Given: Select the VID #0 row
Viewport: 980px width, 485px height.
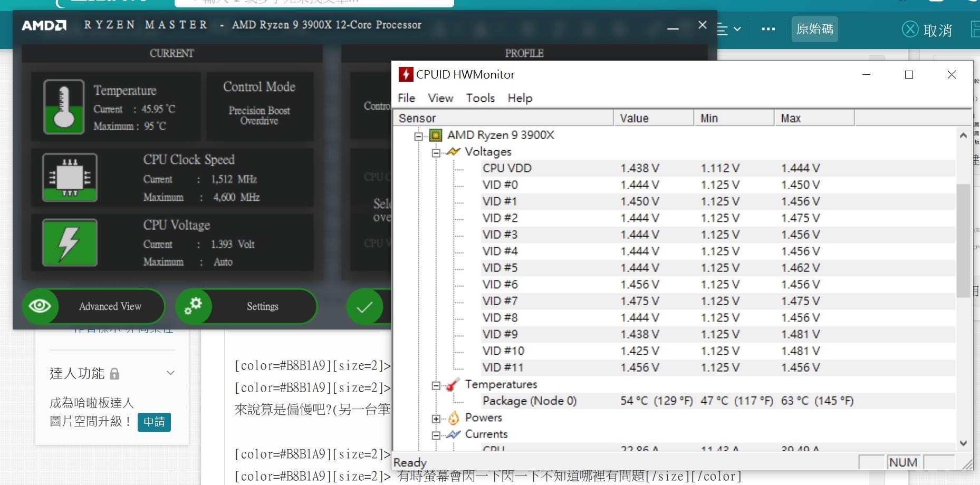Looking at the screenshot, I should 718,185.
